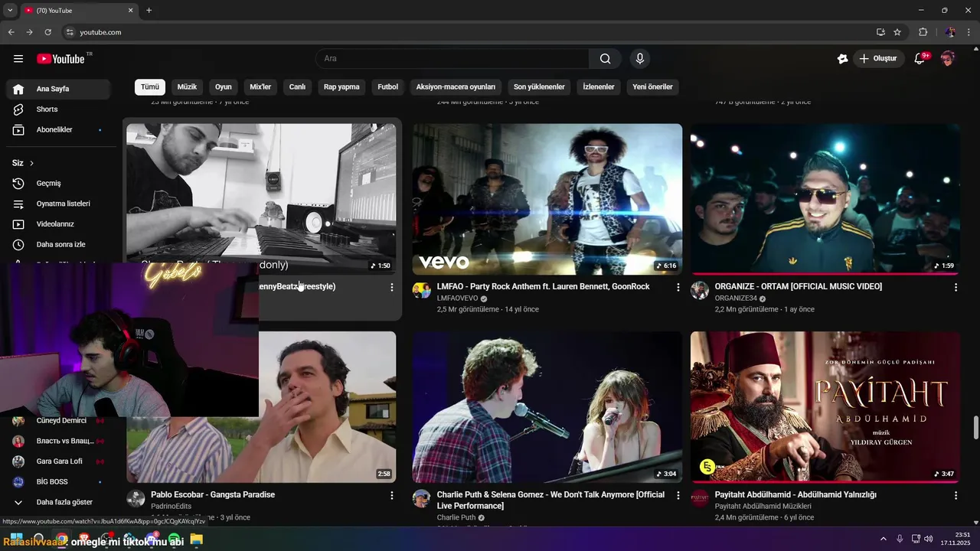980x551 pixels.
Task: Play ORGANIZE - ORTAM video thumbnail
Action: tap(825, 199)
